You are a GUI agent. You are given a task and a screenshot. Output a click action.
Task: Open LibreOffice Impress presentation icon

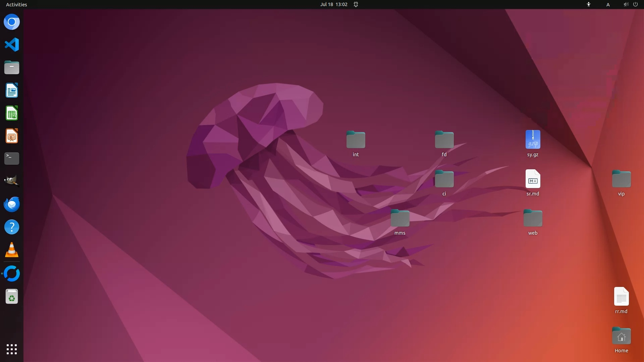point(12,136)
